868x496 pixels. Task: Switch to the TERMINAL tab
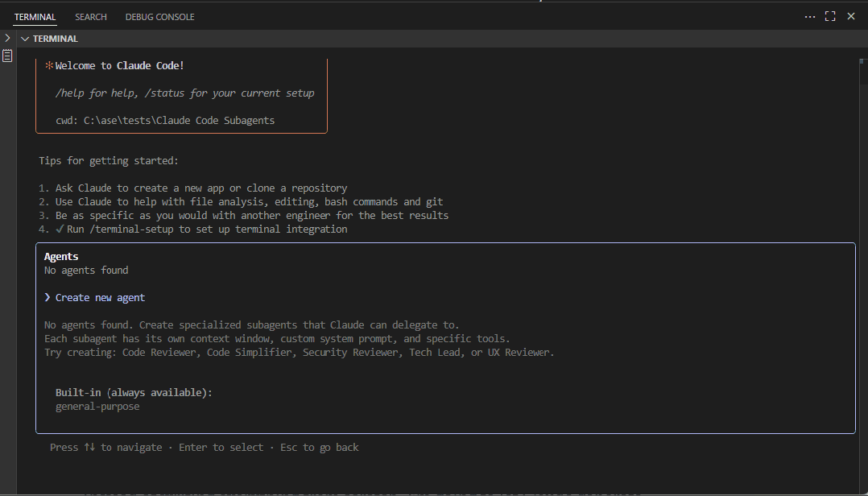[35, 17]
